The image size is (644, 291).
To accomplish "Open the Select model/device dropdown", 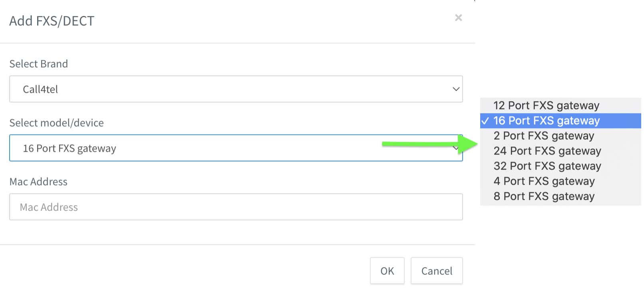I will [236, 148].
